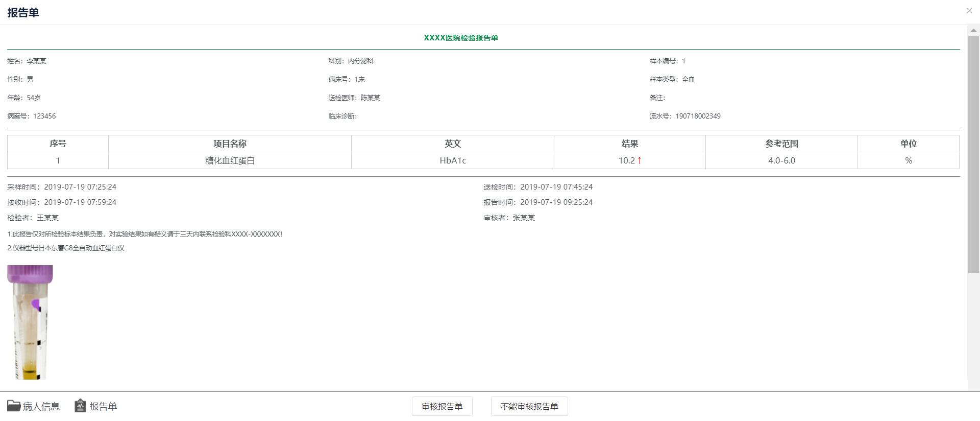This screenshot has height=421, width=980.
Task: Click the 流水号 190718002349 text
Action: [685, 116]
